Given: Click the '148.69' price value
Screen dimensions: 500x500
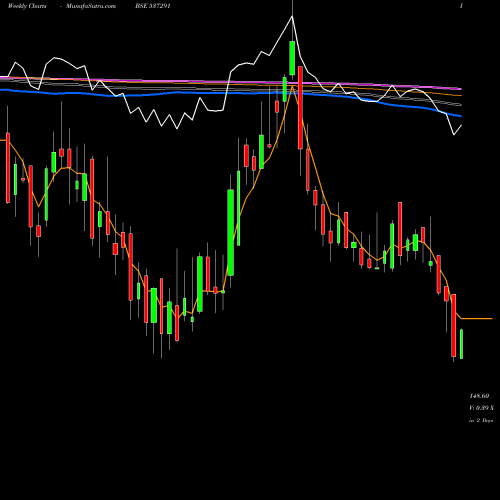Looking at the screenshot, I should (x=479, y=396).
